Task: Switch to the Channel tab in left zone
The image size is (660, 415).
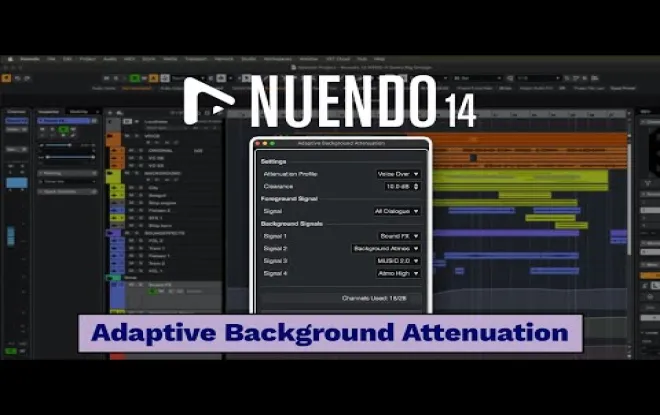Action: [16, 112]
